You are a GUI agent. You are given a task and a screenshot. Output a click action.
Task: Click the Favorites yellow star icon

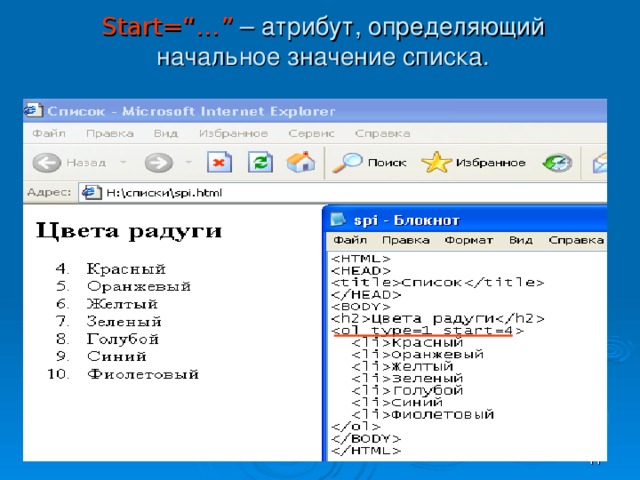click(436, 162)
